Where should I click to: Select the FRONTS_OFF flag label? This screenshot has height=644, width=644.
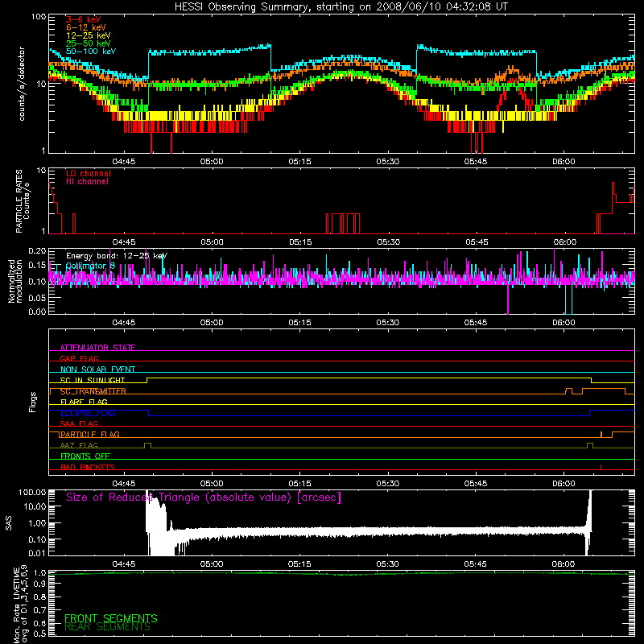(x=85, y=456)
